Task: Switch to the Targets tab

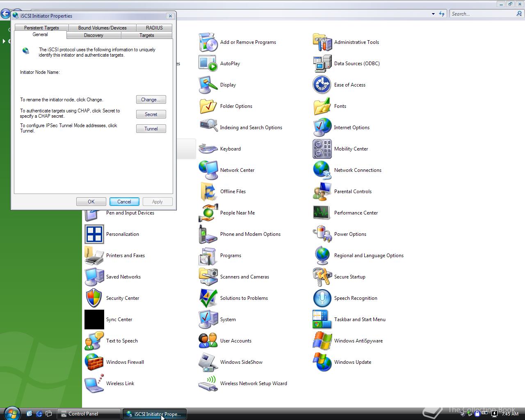Action: pyautogui.click(x=146, y=35)
